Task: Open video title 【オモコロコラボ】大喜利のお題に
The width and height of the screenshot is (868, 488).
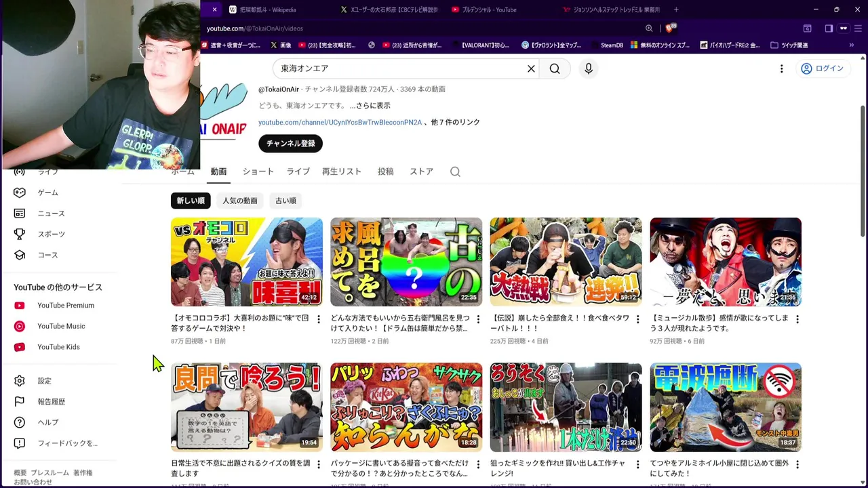Action: point(240,323)
